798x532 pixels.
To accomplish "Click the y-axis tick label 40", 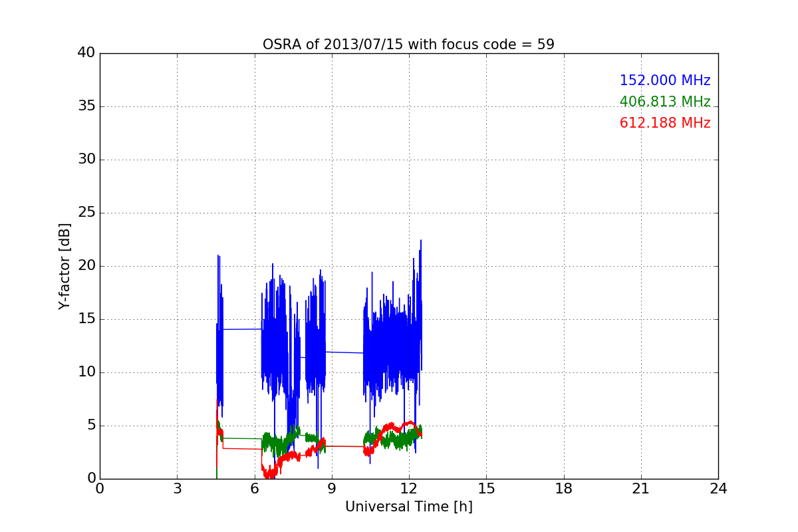I will pyautogui.click(x=86, y=53).
